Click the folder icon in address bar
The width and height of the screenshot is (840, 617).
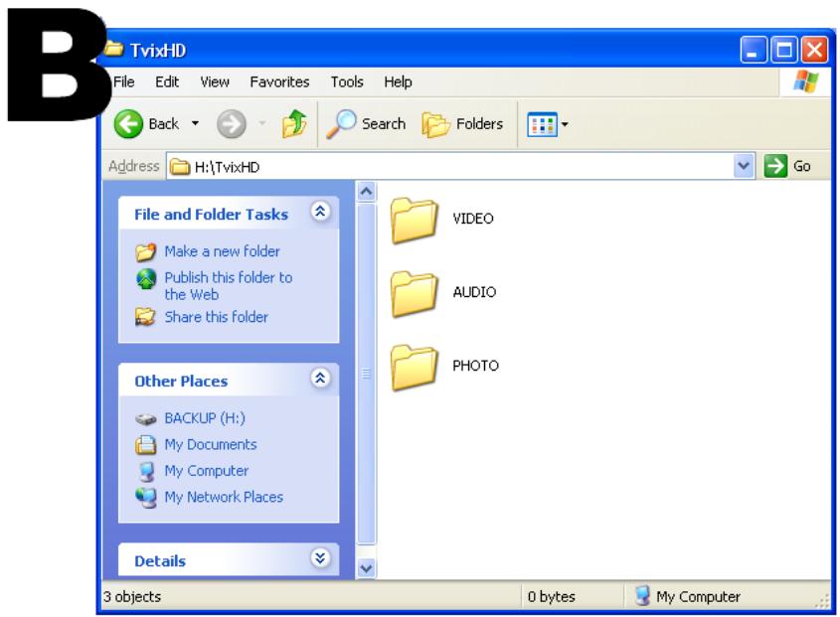pyautogui.click(x=180, y=167)
